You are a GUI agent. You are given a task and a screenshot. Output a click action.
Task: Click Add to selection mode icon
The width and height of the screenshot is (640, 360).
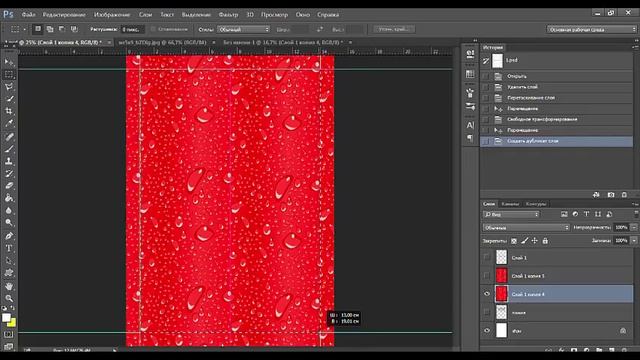50,29
